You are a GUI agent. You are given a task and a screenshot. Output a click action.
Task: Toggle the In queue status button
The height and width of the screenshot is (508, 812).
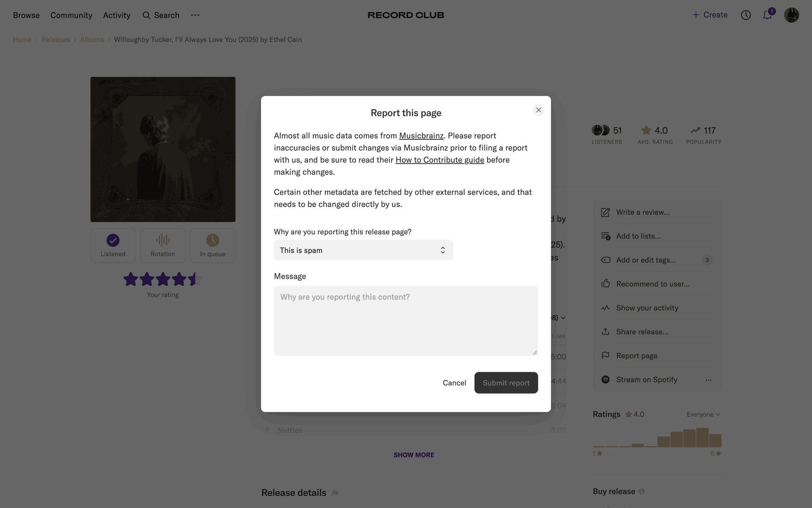tap(212, 246)
